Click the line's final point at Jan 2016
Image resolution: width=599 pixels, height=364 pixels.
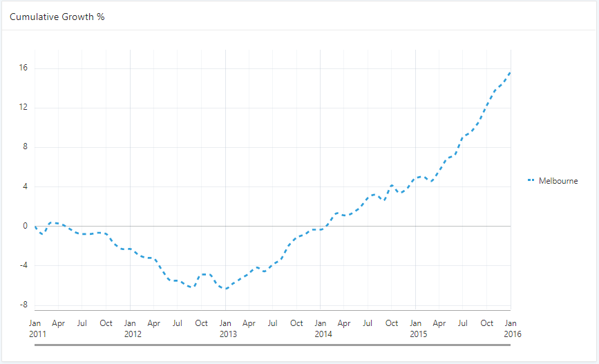[x=510, y=73]
